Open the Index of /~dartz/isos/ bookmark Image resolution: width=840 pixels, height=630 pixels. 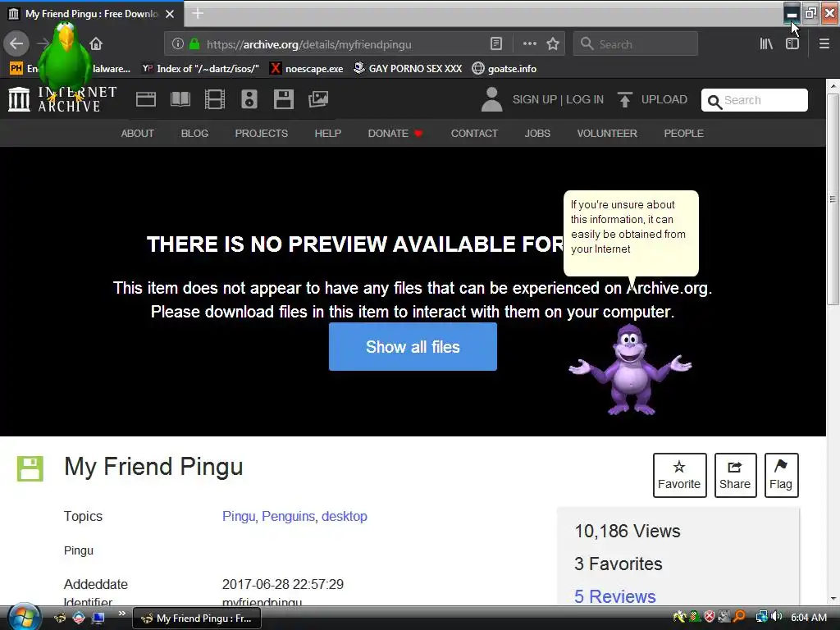tap(200, 69)
